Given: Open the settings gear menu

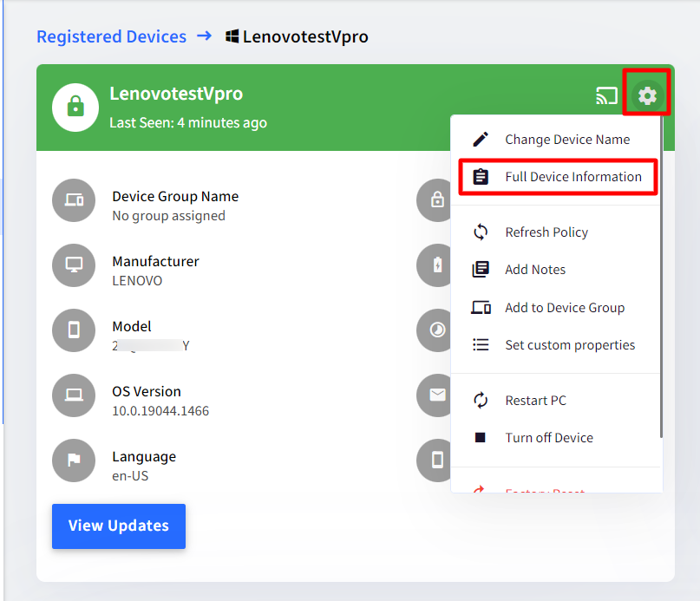Looking at the screenshot, I should point(647,95).
